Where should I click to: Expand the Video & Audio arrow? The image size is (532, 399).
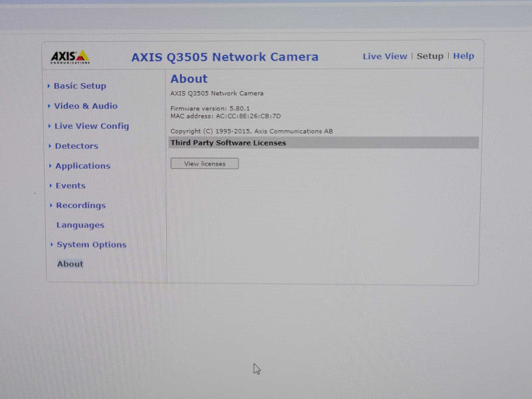[49, 106]
